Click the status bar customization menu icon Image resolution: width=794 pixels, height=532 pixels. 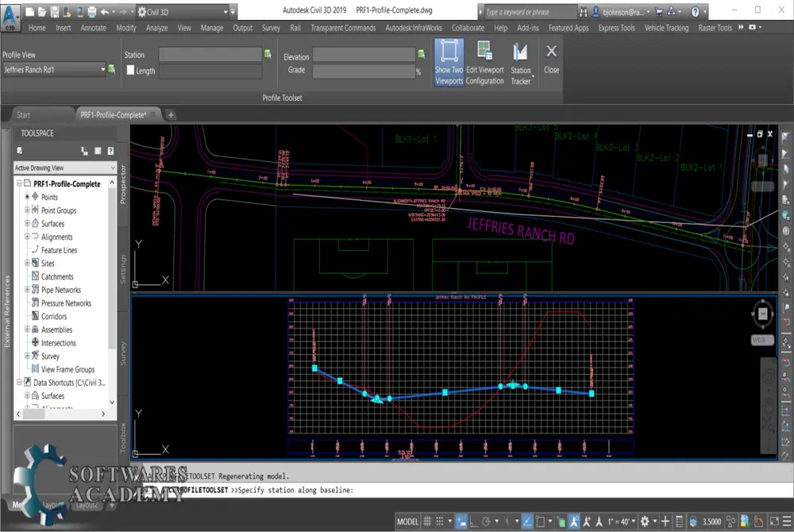coord(786,522)
